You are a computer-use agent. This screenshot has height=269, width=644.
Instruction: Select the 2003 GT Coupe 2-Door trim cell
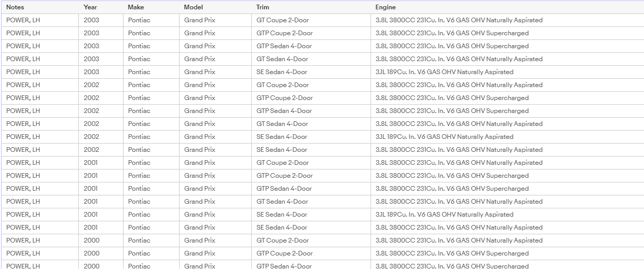[311, 20]
